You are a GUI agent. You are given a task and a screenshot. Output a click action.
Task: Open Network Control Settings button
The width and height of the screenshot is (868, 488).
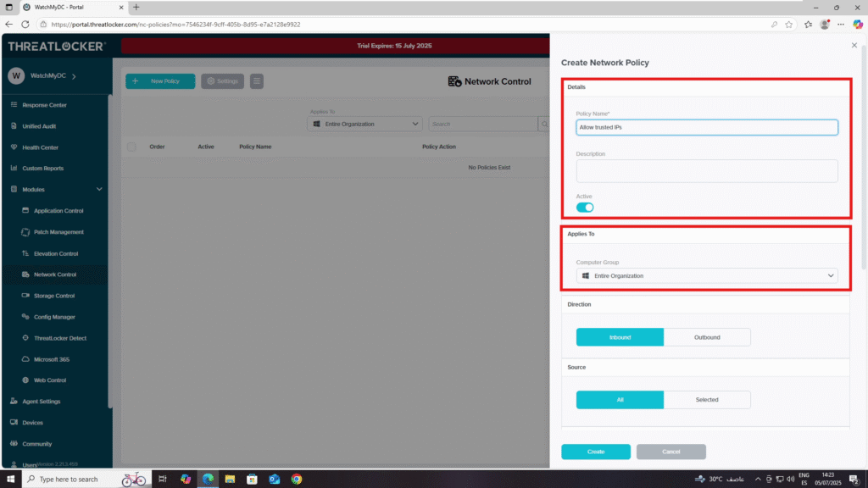(x=222, y=80)
